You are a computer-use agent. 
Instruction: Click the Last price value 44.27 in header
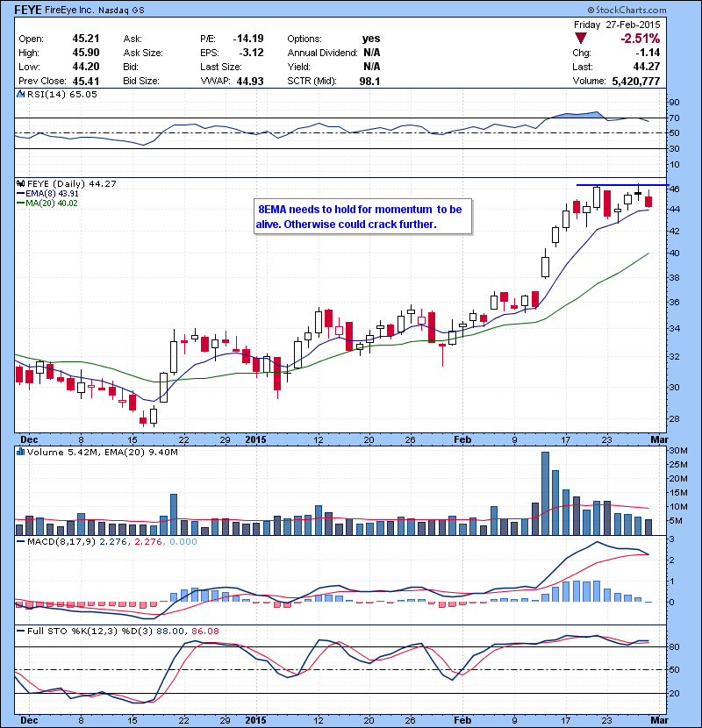pyautogui.click(x=647, y=67)
